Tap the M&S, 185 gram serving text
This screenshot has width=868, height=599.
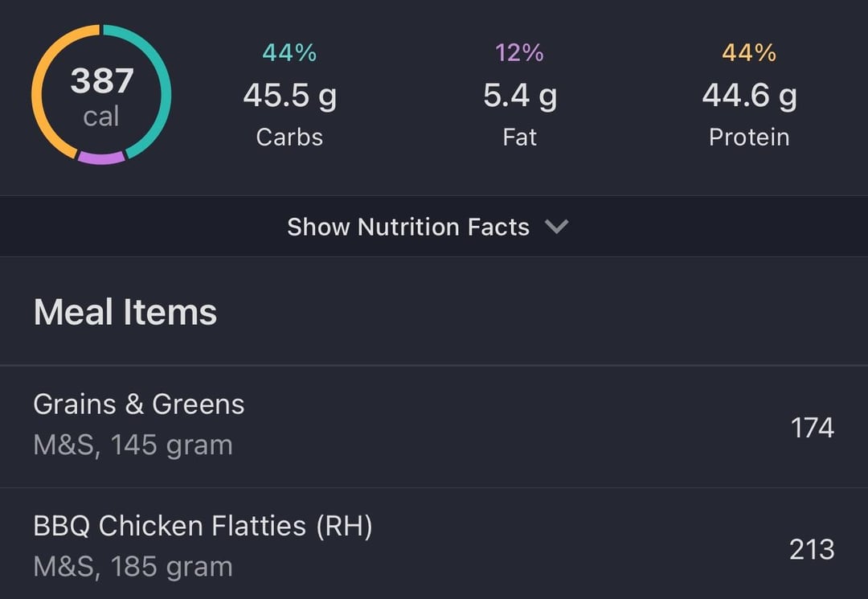click(133, 567)
